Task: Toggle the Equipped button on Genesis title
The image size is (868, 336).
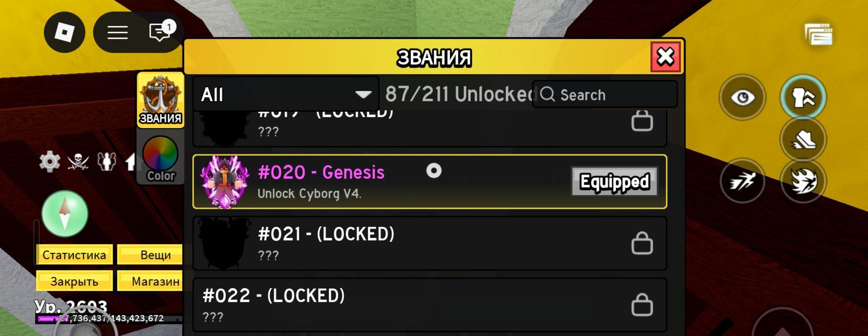Action: coord(614,181)
